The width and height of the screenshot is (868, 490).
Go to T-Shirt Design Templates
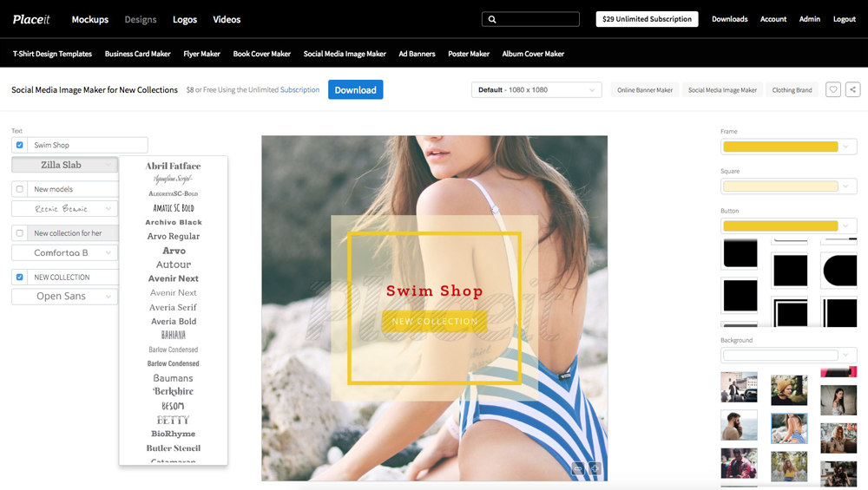click(52, 54)
